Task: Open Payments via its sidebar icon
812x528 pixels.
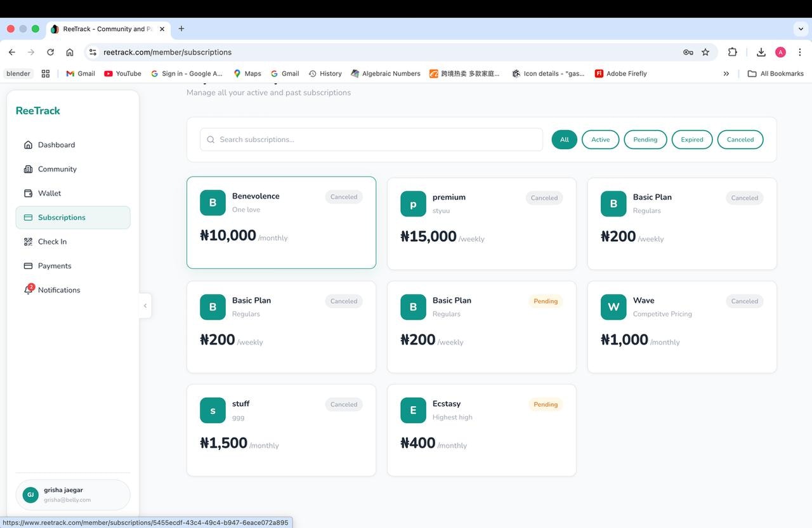Action: click(28, 265)
